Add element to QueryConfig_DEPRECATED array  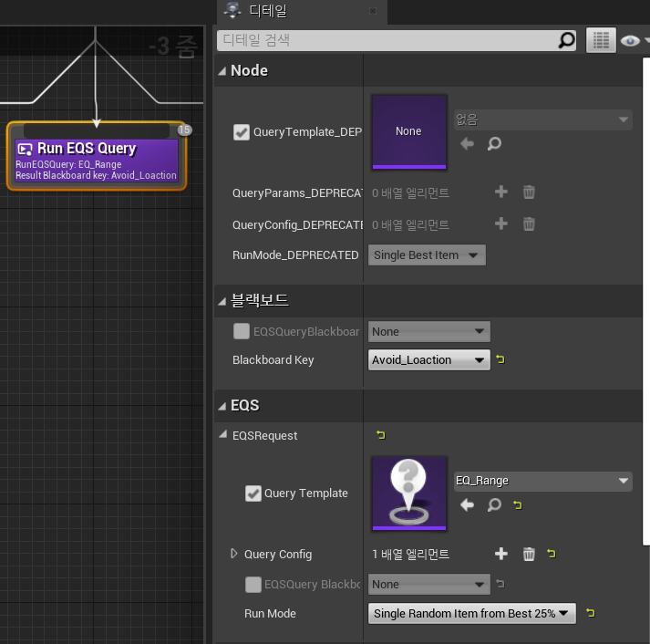pos(501,223)
